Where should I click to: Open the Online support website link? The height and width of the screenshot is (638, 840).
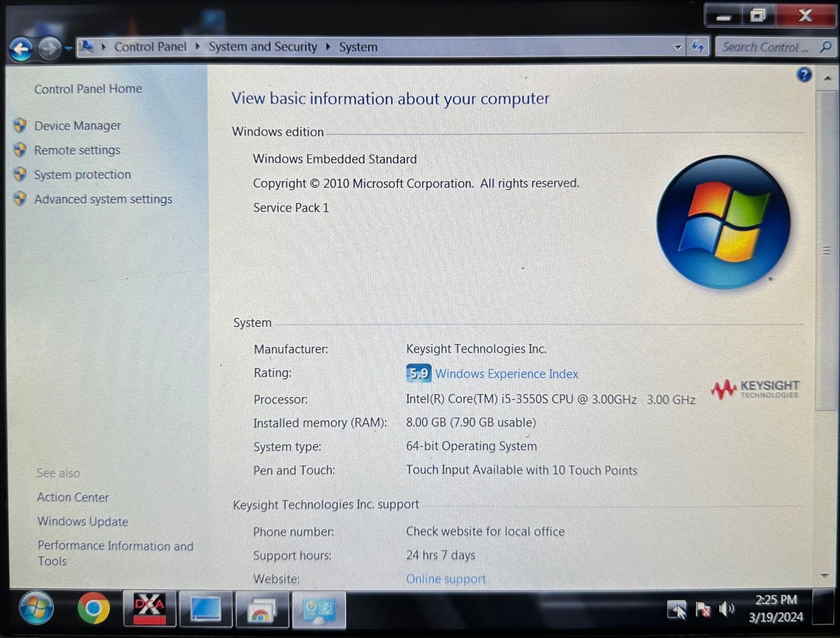pos(446,579)
